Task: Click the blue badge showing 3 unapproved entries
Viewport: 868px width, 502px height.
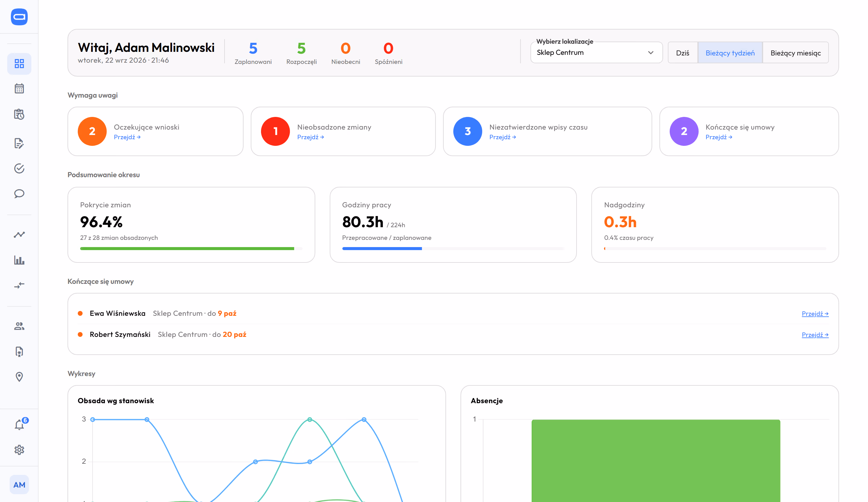Action: click(468, 131)
